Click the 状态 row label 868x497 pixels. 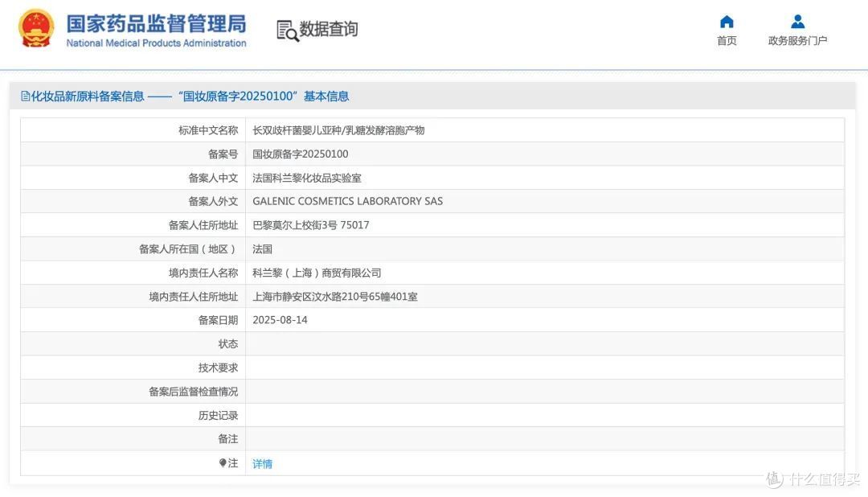(228, 343)
